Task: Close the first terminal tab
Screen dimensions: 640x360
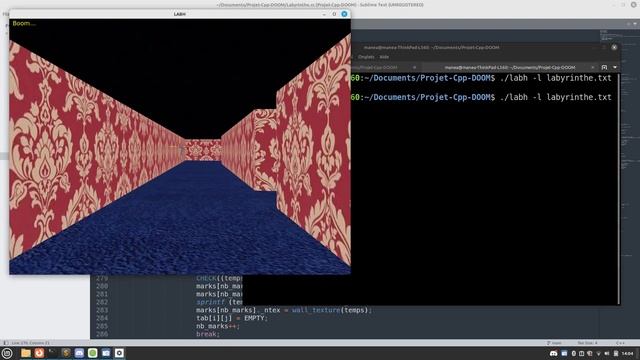Action: 414,67
